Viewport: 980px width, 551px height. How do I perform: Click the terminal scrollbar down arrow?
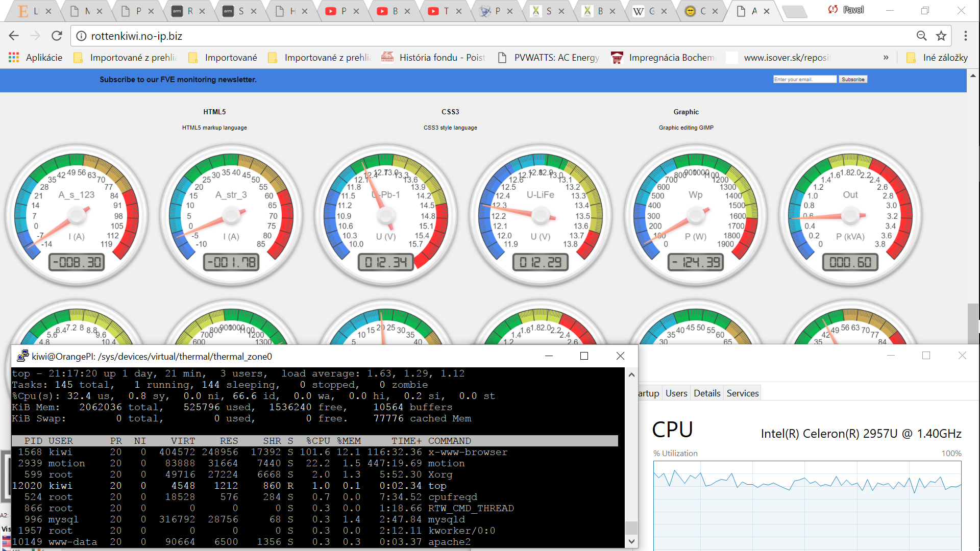631,542
